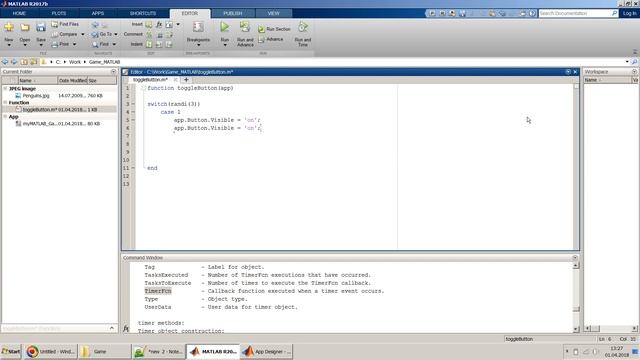
Task: Click the Open folder icon
Action: point(25,28)
